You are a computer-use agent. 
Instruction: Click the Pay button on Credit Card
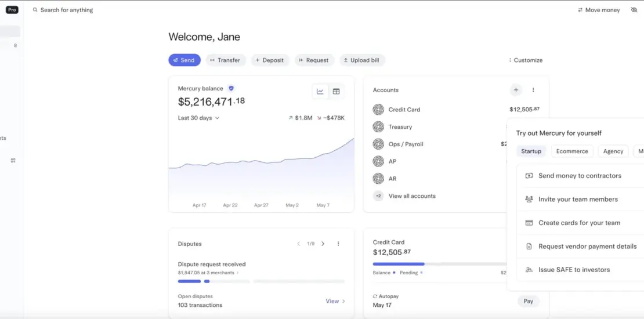(528, 301)
